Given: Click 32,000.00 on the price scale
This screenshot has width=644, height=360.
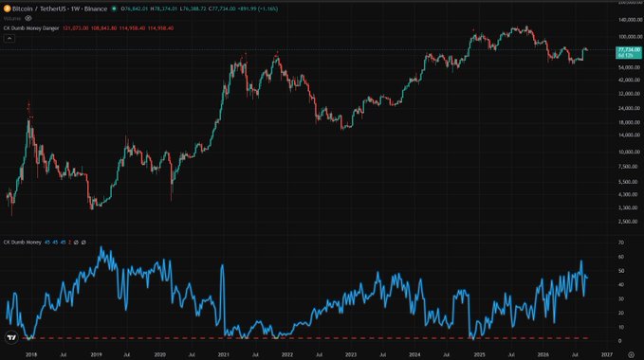Looking at the screenshot, I should pos(630,94).
